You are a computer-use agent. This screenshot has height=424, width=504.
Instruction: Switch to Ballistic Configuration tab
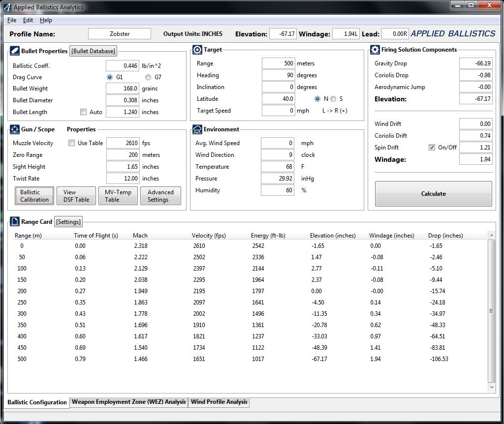pyautogui.click(x=37, y=402)
